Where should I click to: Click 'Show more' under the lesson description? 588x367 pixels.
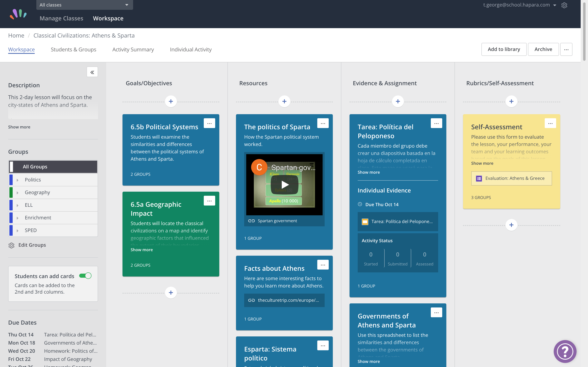(19, 127)
